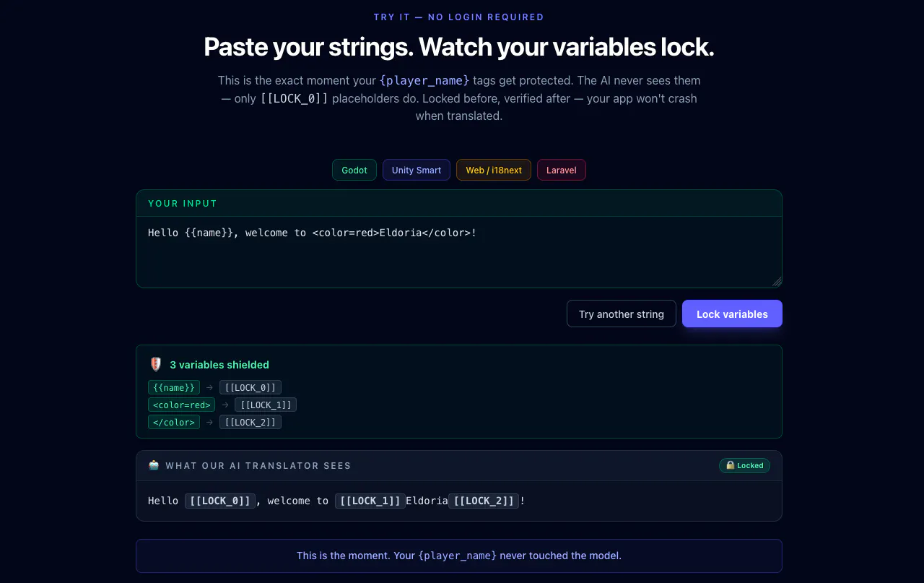Click "TRY IT — NO LOGIN REQUIRED" text
Image resolution: width=924 pixels, height=583 pixels.
[459, 17]
